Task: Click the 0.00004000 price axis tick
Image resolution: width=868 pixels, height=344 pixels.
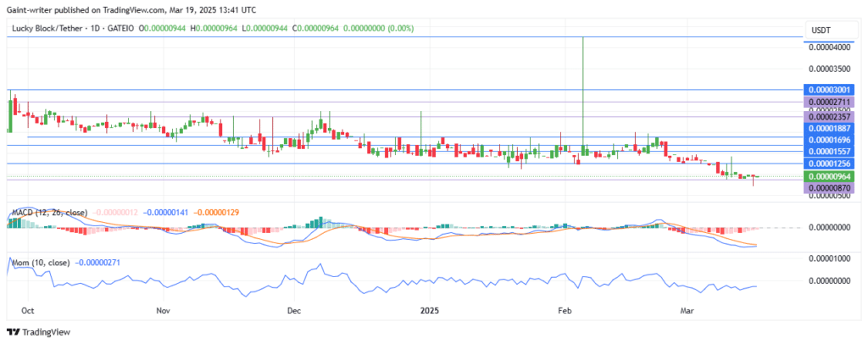Action: pyautogui.click(x=831, y=48)
